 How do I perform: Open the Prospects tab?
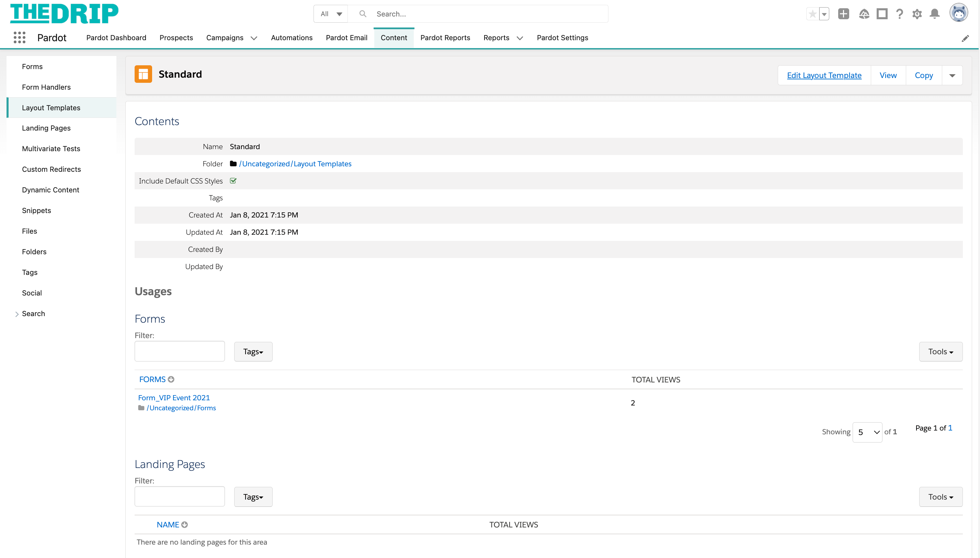pos(176,37)
